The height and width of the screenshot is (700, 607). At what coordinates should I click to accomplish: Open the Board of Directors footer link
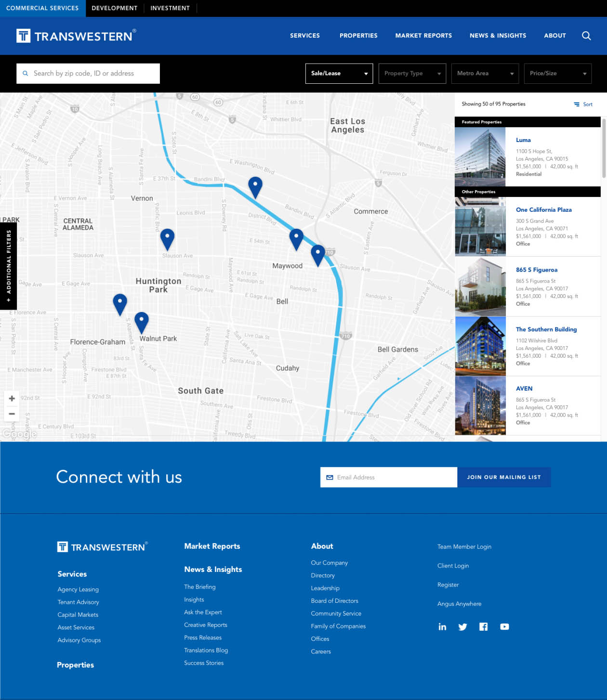(x=334, y=601)
